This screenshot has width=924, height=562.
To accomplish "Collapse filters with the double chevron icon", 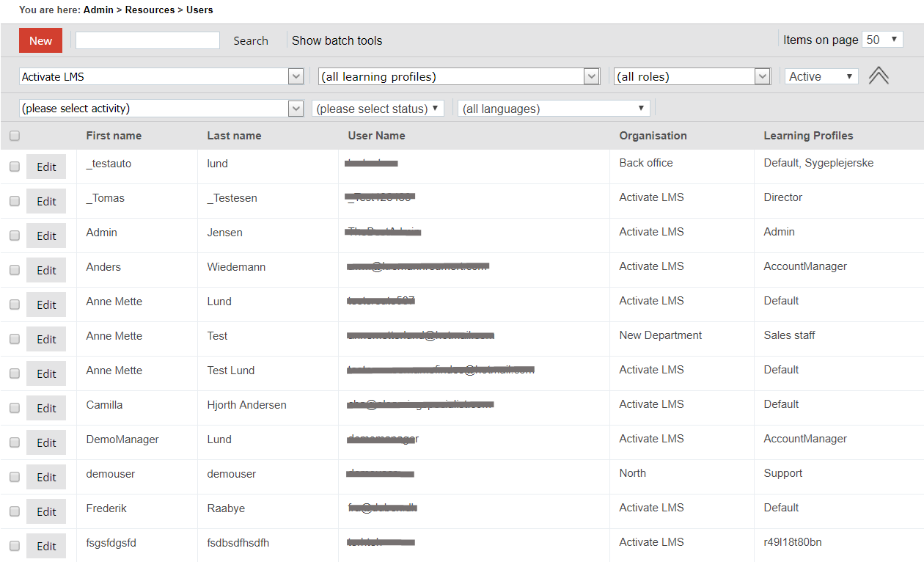I will click(878, 76).
